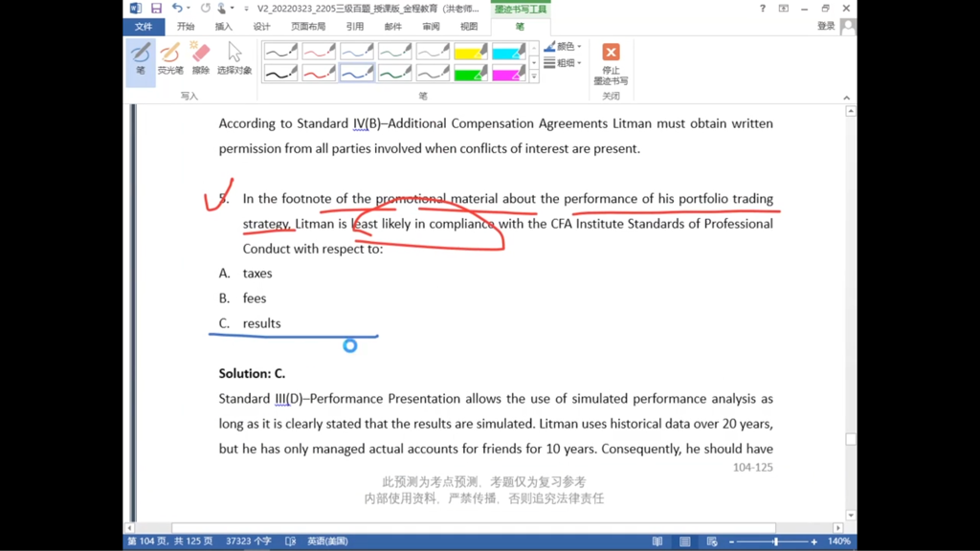Screen dimensions: 980x551
Task: Stop ink writing with red X
Action: tap(611, 64)
